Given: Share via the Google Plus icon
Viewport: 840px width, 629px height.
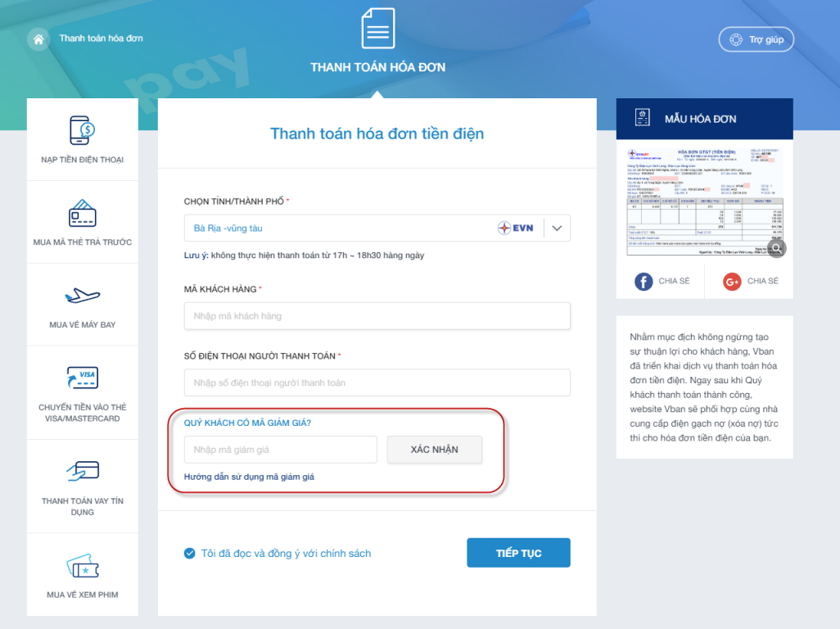Looking at the screenshot, I should point(732,282).
